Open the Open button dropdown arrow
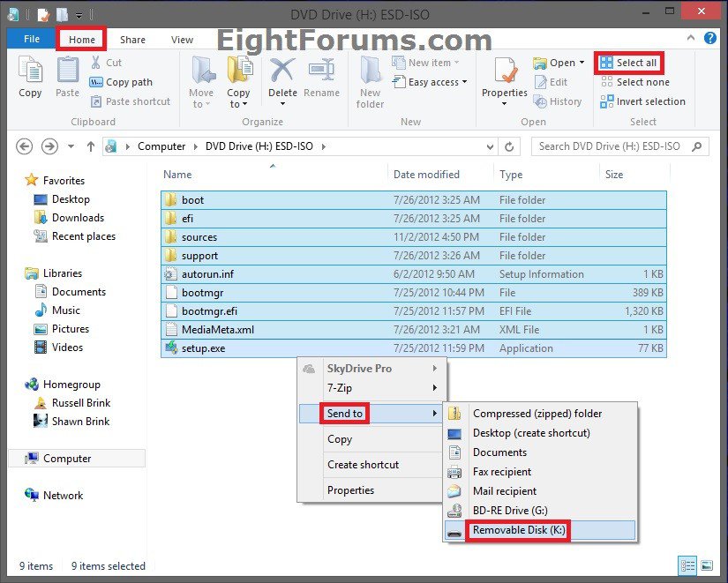 (582, 63)
